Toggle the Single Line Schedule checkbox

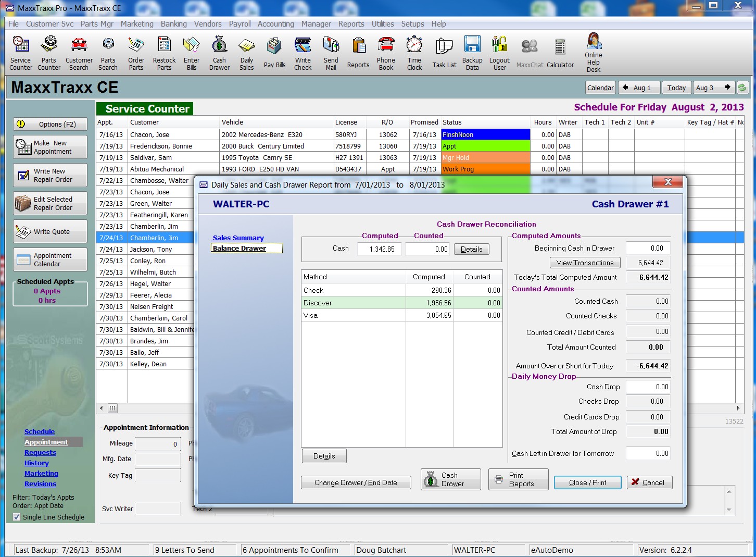pyautogui.click(x=17, y=517)
